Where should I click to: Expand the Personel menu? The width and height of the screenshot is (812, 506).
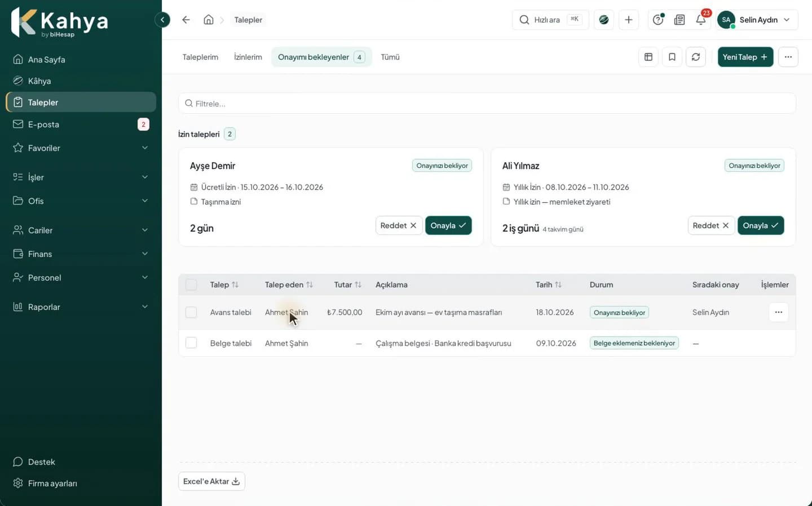point(81,277)
